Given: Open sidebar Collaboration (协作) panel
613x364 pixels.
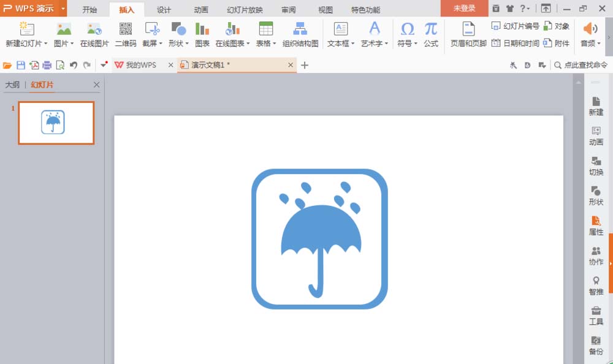Looking at the screenshot, I should 596,256.
